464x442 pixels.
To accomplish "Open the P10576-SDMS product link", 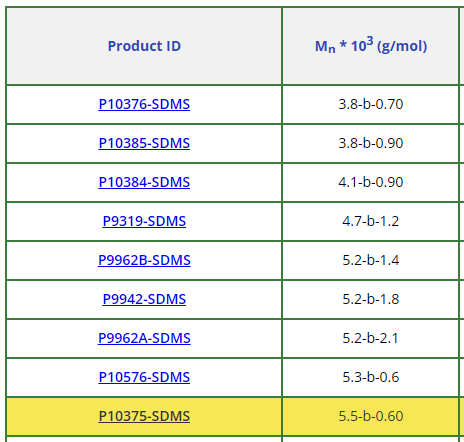I will (144, 377).
